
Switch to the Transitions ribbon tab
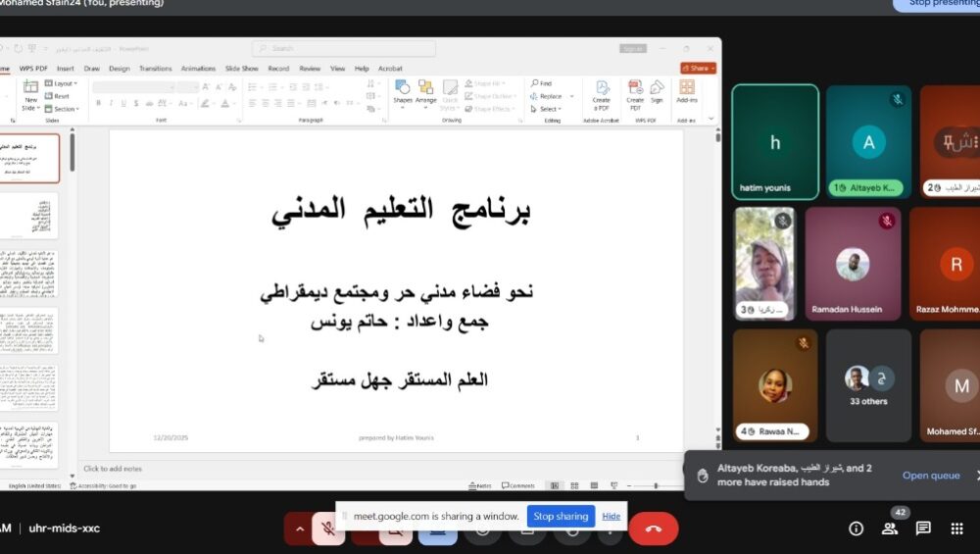point(155,69)
